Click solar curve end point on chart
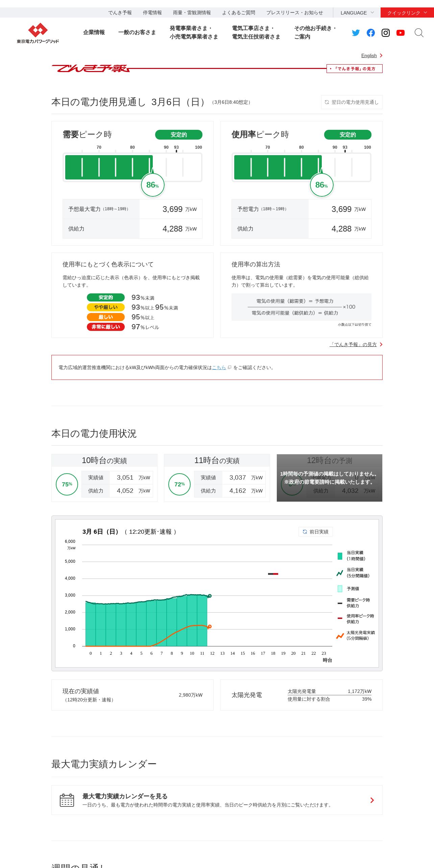Image resolution: width=434 pixels, height=868 pixels. [x=210, y=627]
